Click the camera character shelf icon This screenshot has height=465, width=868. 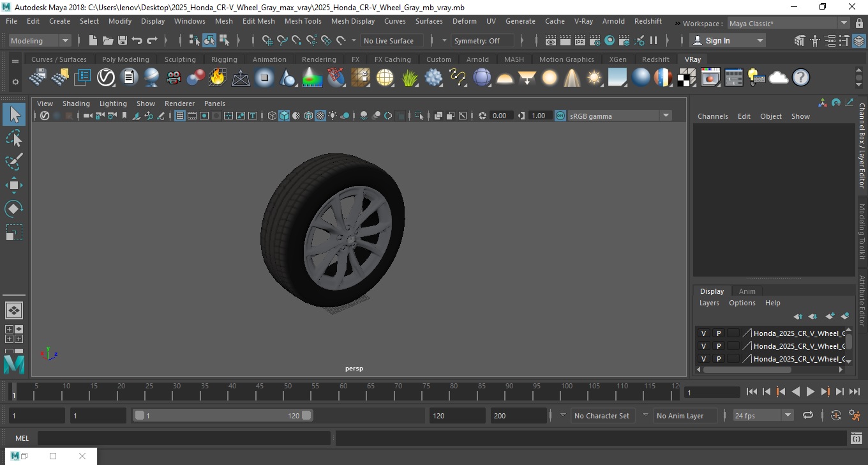[174, 78]
